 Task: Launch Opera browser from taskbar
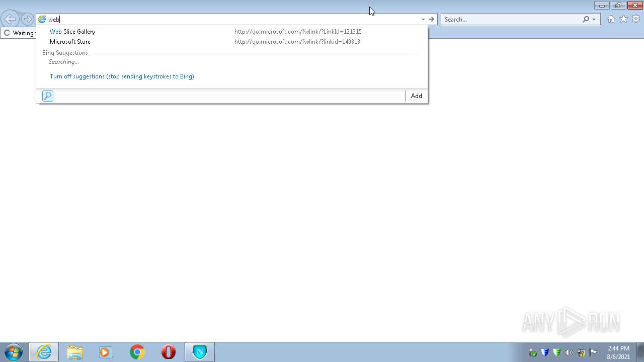pos(169,352)
